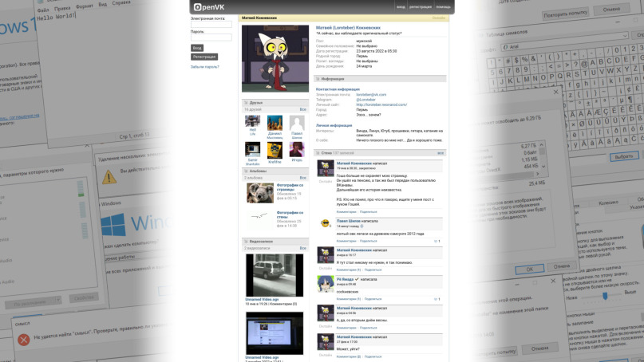644x362 pixels.
Task: Open the loroteber@vk.com email link
Action: 371,94
